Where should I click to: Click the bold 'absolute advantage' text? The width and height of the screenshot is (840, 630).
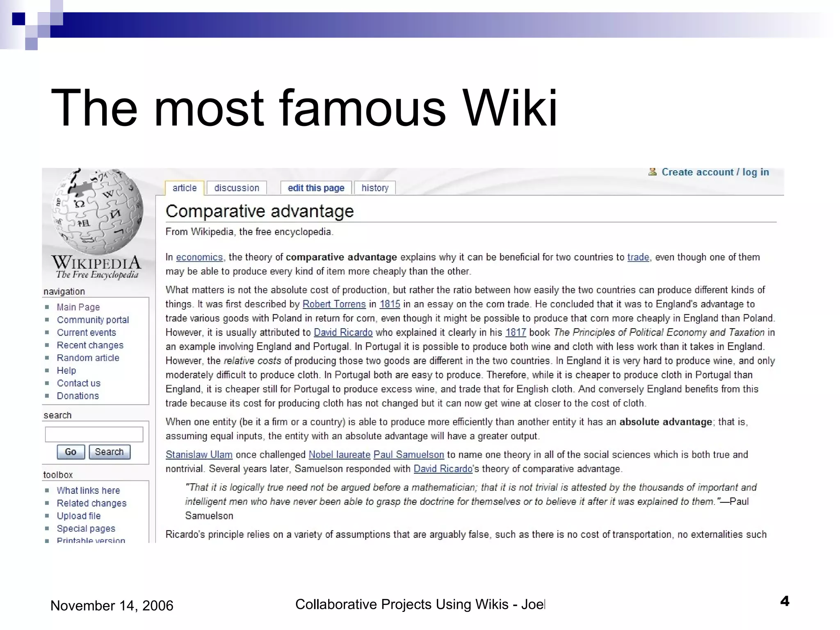click(665, 422)
